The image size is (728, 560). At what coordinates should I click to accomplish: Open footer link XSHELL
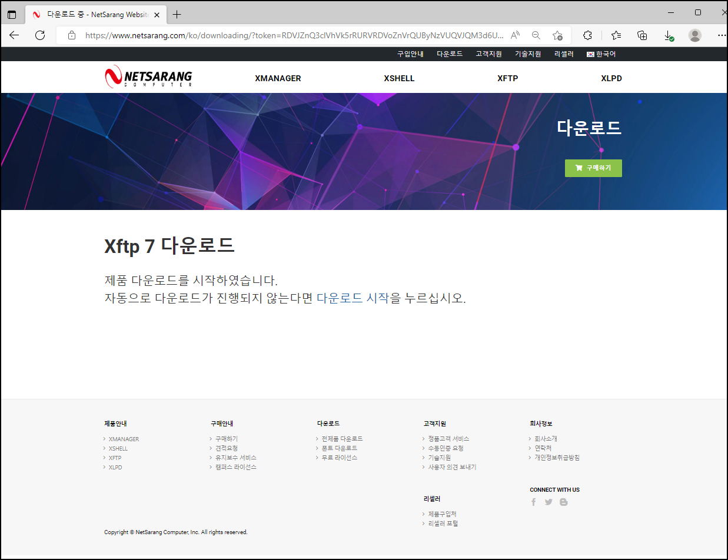(x=118, y=448)
